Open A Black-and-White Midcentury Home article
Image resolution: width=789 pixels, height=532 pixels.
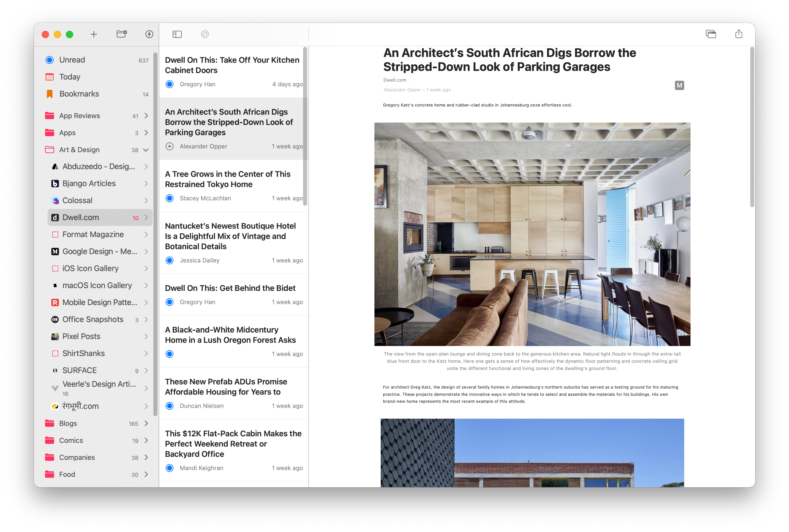(233, 341)
